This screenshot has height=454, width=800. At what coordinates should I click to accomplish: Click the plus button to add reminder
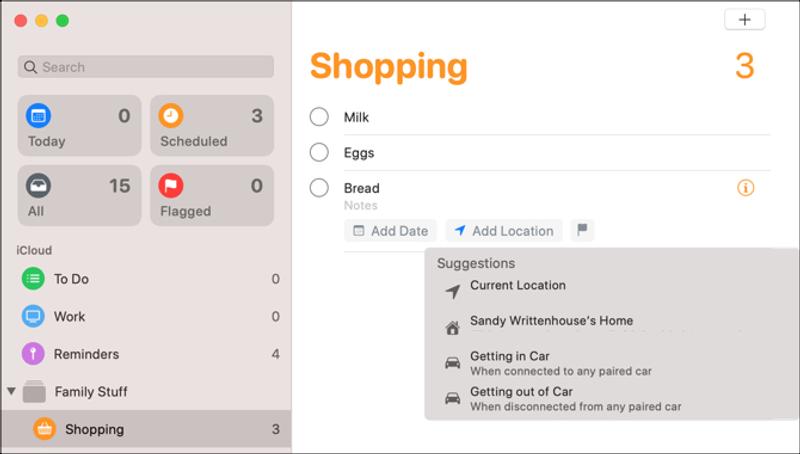744,20
